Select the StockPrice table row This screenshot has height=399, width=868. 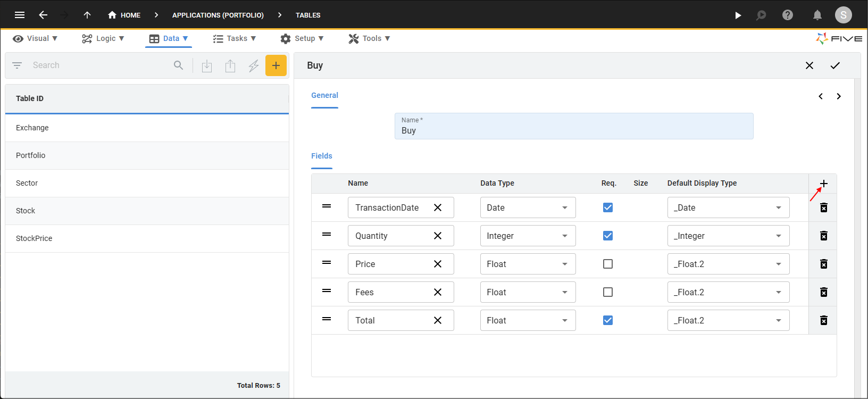coord(147,238)
